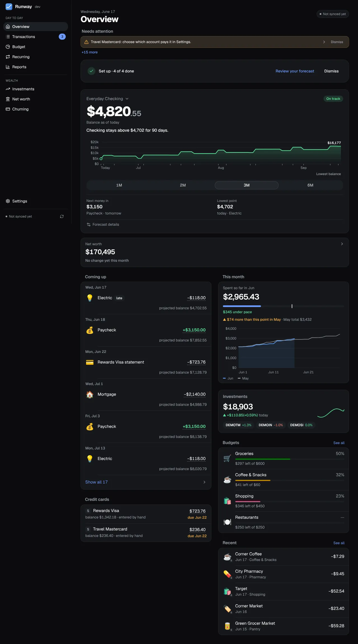Select the 1M forecast range

pos(119,185)
